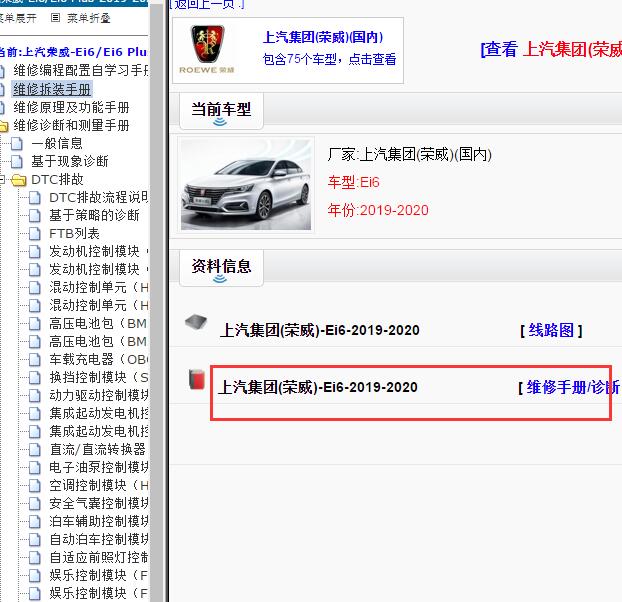Open 自动泊车控制模块 entry
Image resolution: width=622 pixels, height=602 pixels.
[98, 539]
